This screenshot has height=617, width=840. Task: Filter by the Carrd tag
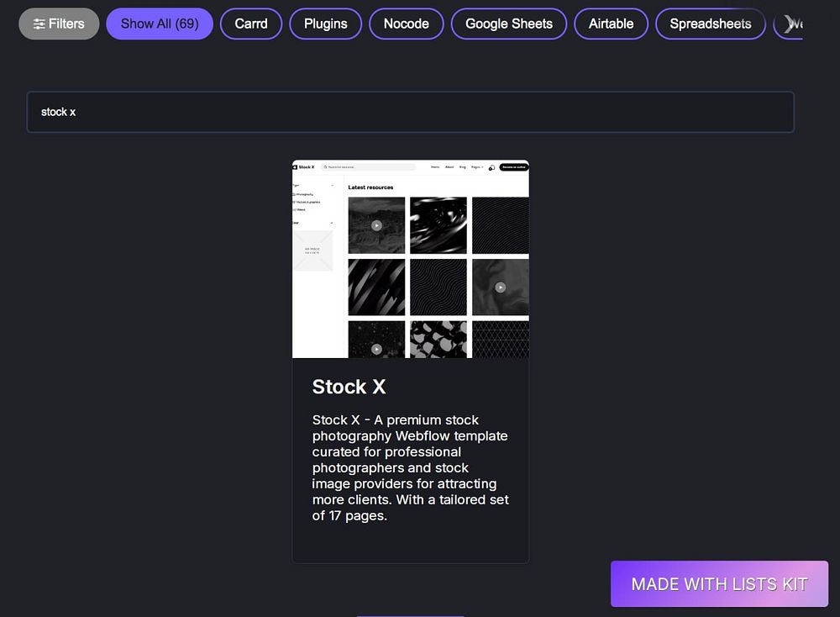pyautogui.click(x=250, y=24)
